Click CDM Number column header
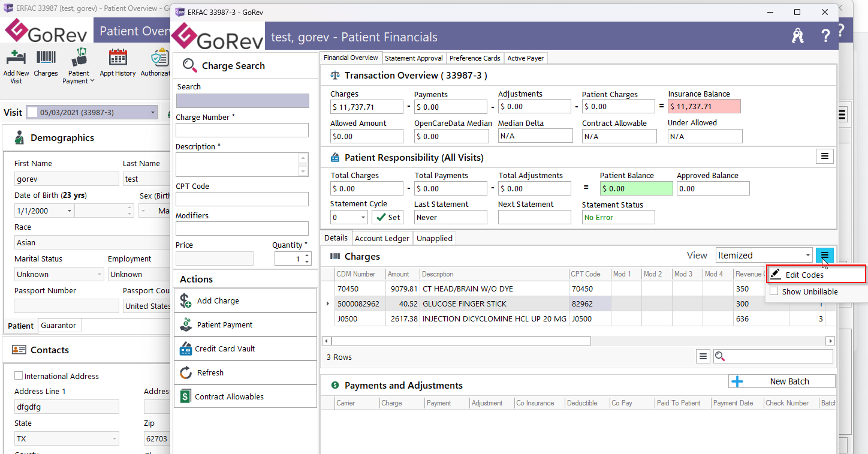The image size is (868, 454). click(360, 274)
